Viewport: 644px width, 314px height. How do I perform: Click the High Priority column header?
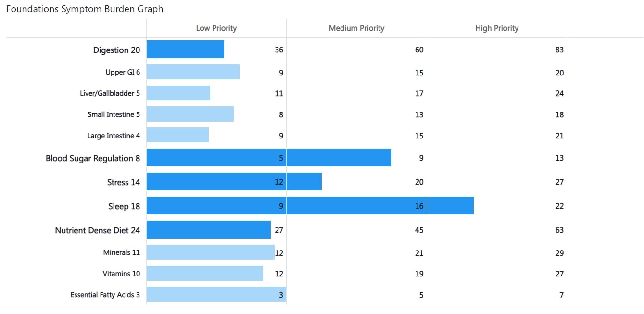pos(497,28)
